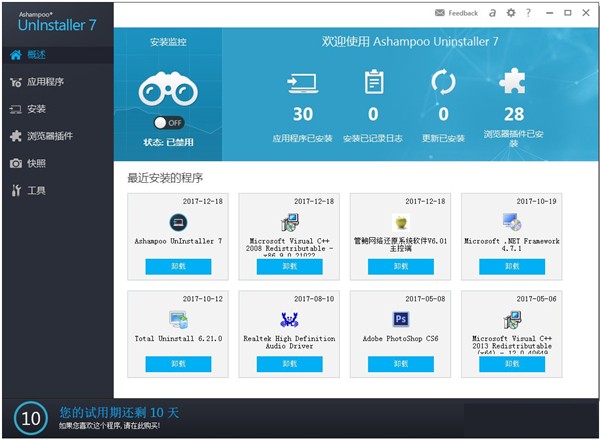This screenshot has width=600, height=440.
Task: Click the Visual C++ 2008 Redistributable icon
Action: tap(290, 222)
